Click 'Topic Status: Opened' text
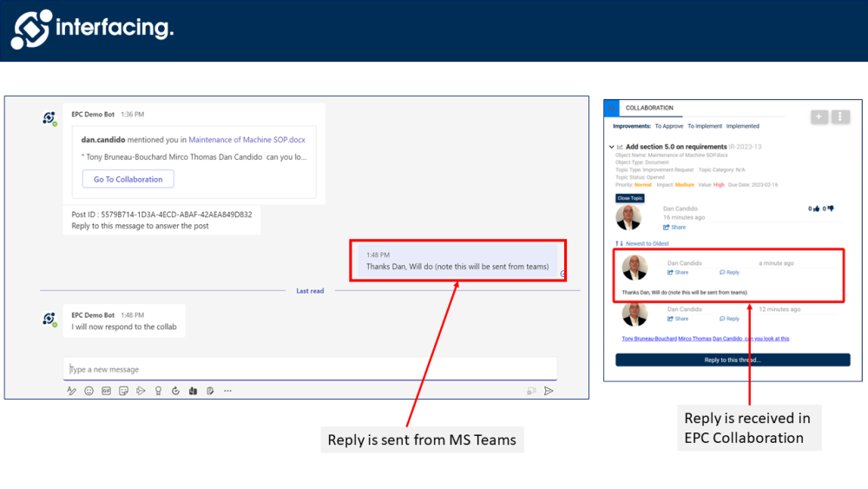 (640, 177)
